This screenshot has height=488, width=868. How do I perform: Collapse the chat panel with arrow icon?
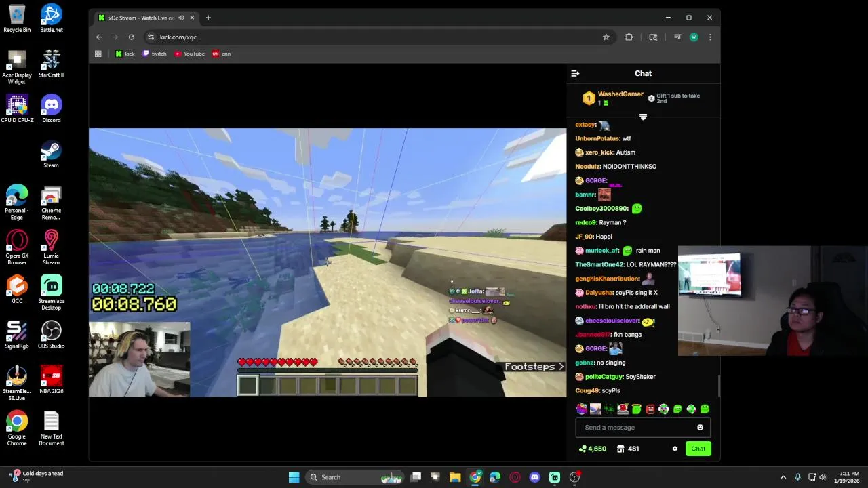[575, 73]
